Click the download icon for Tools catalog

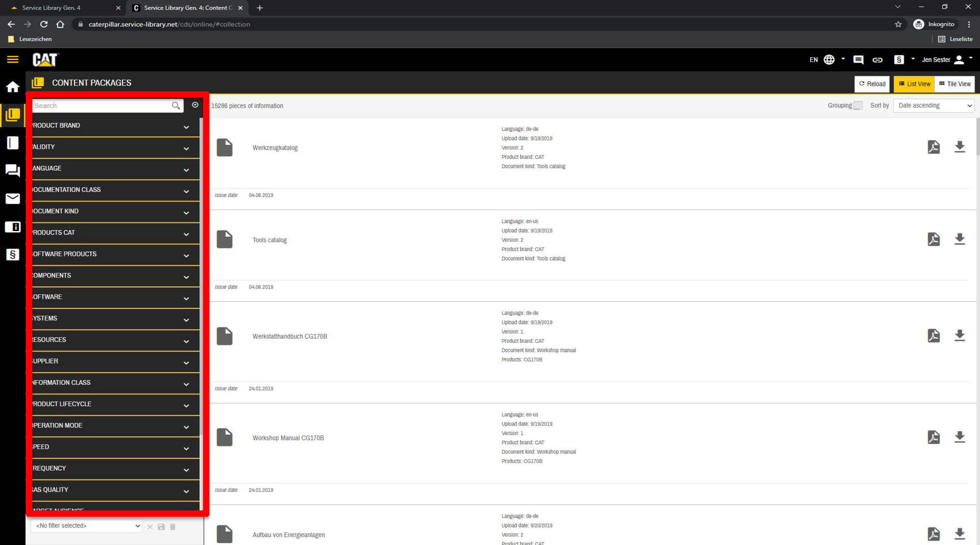[x=960, y=239]
